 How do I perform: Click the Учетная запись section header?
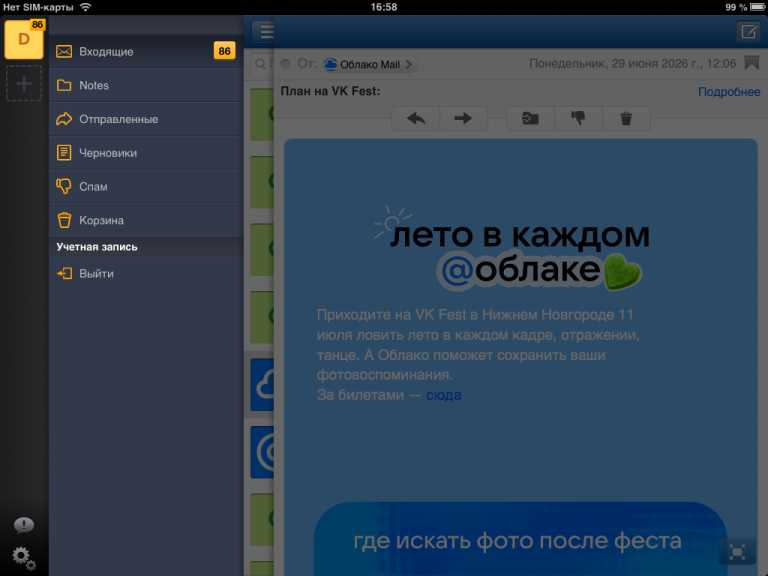point(96,247)
